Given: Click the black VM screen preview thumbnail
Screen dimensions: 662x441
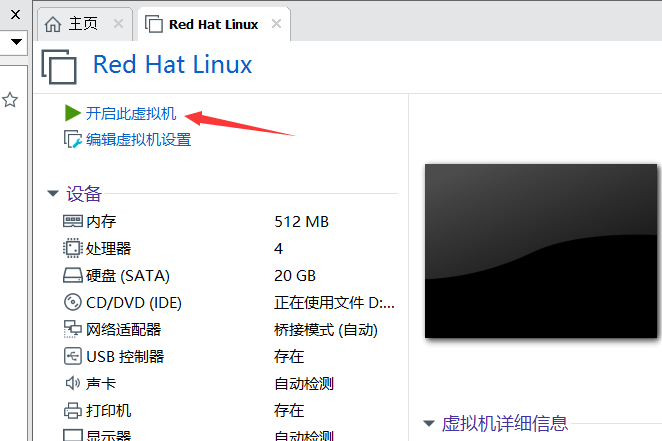Looking at the screenshot, I should click(541, 251).
